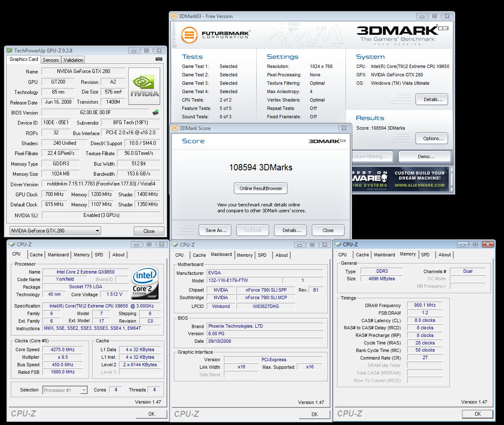504x425 pixels.
Task: Click OK in middle CPU-Z Mainboard window
Action: (x=314, y=414)
